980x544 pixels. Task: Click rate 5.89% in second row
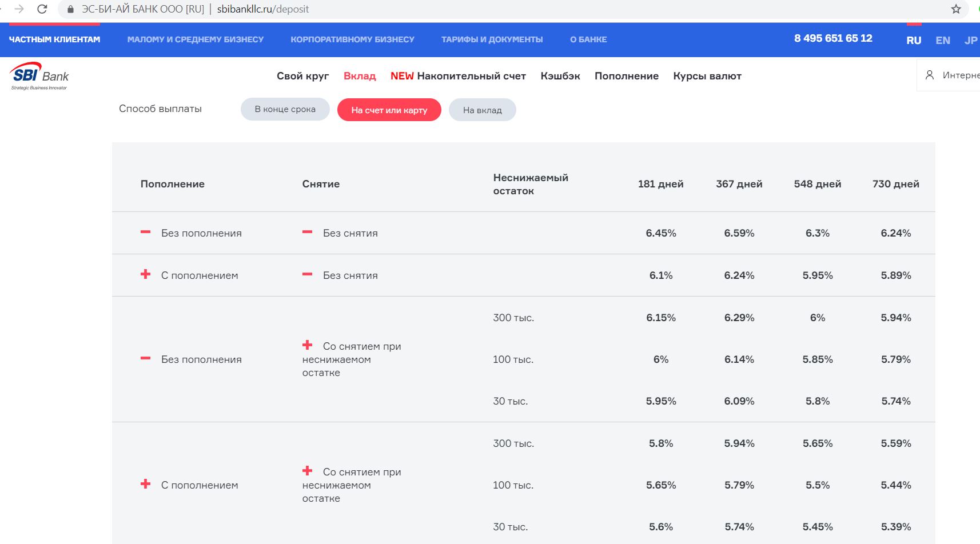[896, 275]
